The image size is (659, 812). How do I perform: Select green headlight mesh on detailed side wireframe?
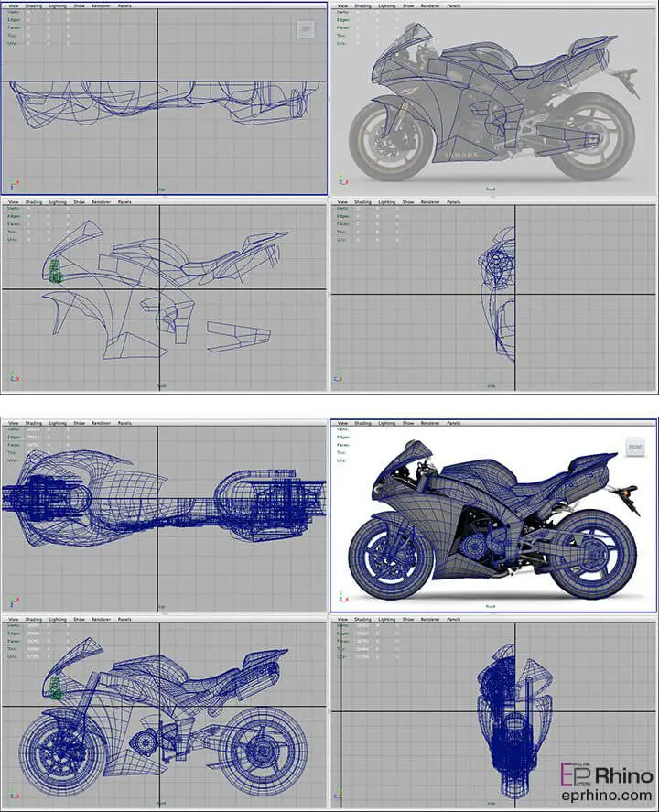tap(56, 687)
